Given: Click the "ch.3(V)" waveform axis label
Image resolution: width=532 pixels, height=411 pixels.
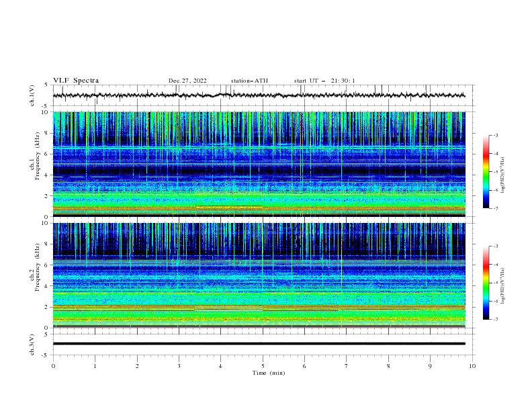Looking at the screenshot, I should click(32, 345).
